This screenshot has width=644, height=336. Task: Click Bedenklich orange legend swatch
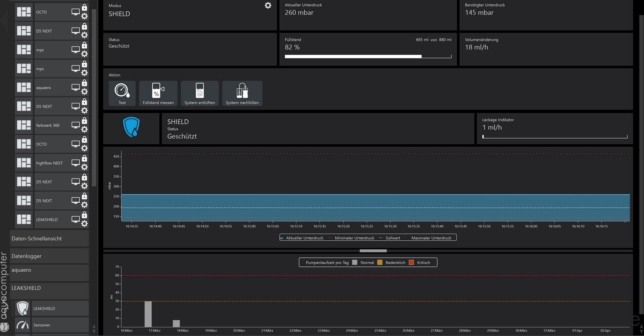pyautogui.click(x=380, y=262)
